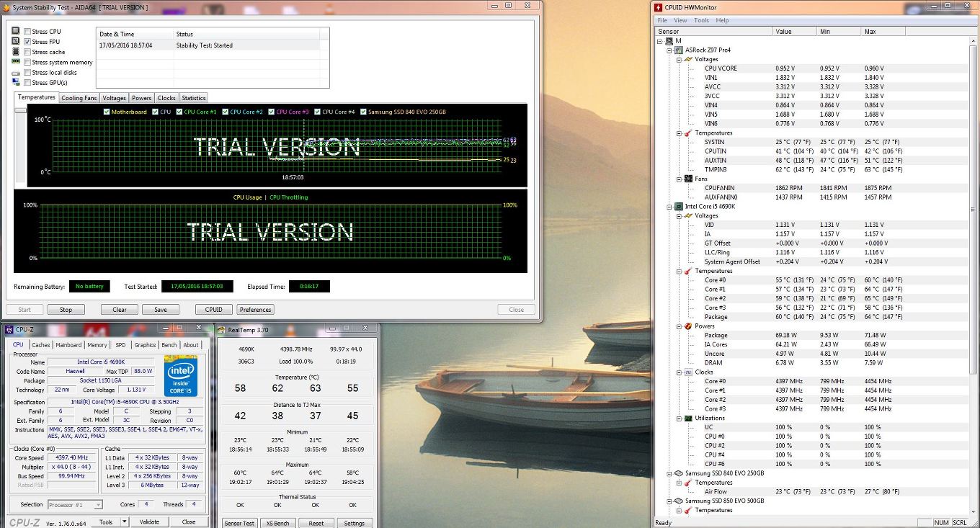
Task: Select the CPUFANIN row in HWMonitor
Action: [811, 188]
